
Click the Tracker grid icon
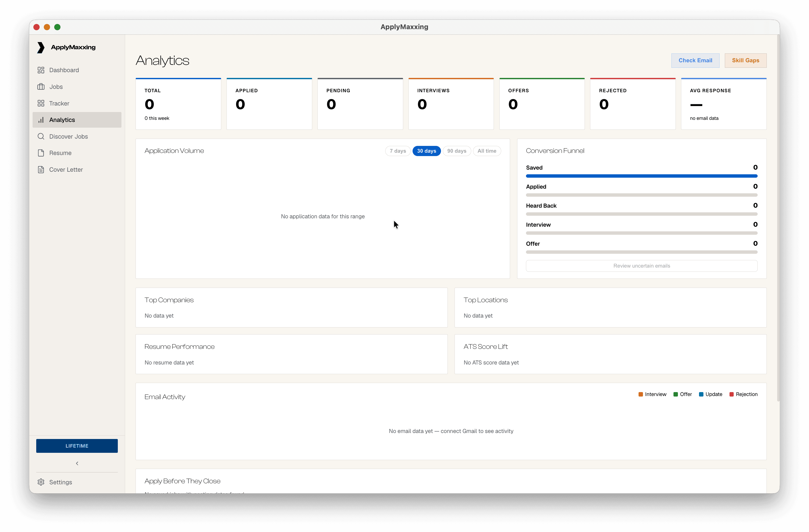point(41,103)
